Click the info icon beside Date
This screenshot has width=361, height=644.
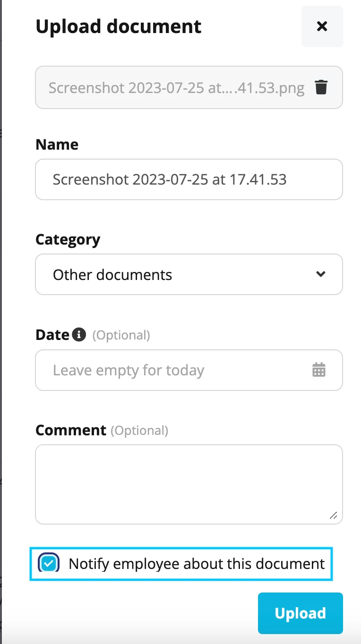(x=79, y=335)
